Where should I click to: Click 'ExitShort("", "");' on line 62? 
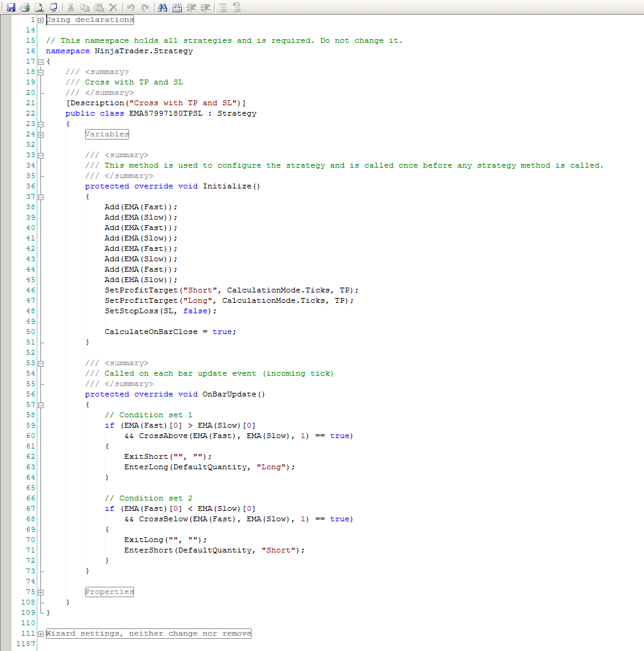click(168, 456)
